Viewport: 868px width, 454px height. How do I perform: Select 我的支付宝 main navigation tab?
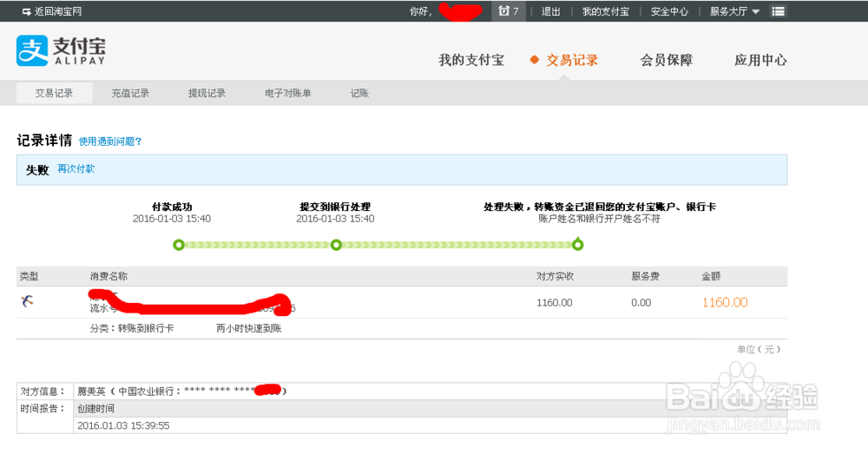tap(471, 60)
